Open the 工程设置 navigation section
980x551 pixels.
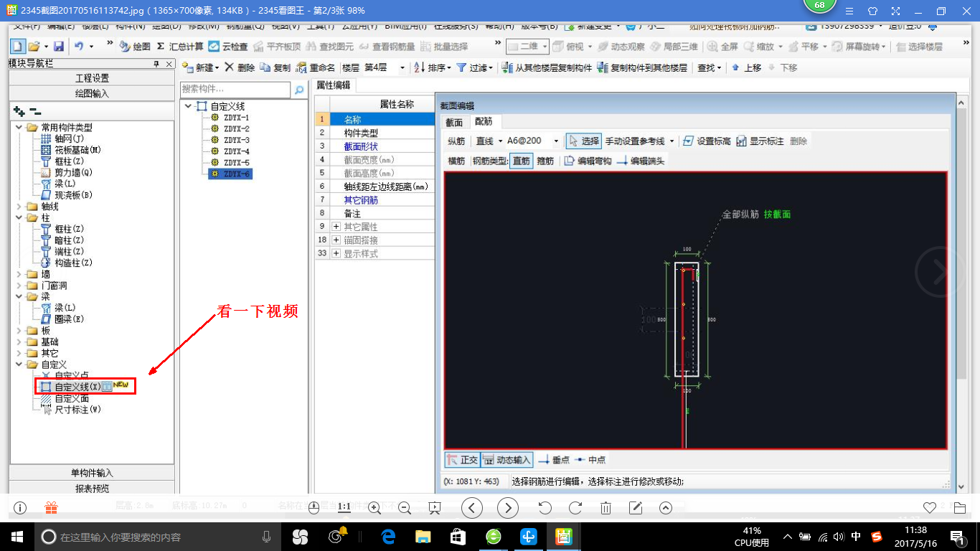click(92, 78)
